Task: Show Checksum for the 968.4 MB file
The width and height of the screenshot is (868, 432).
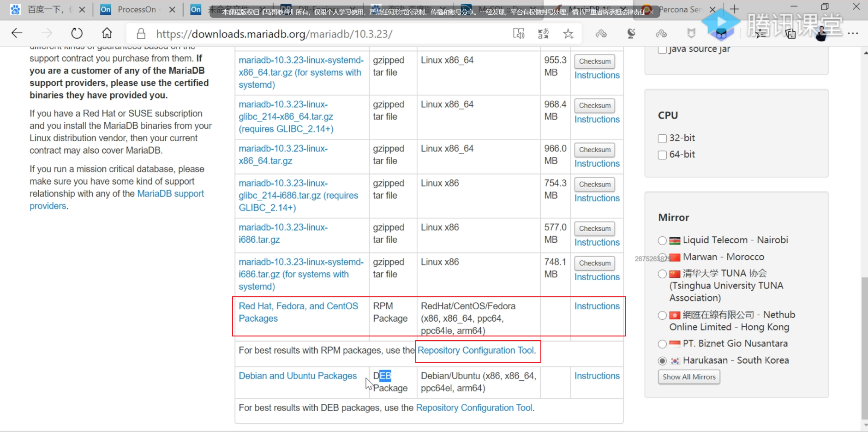Action: [594, 106]
